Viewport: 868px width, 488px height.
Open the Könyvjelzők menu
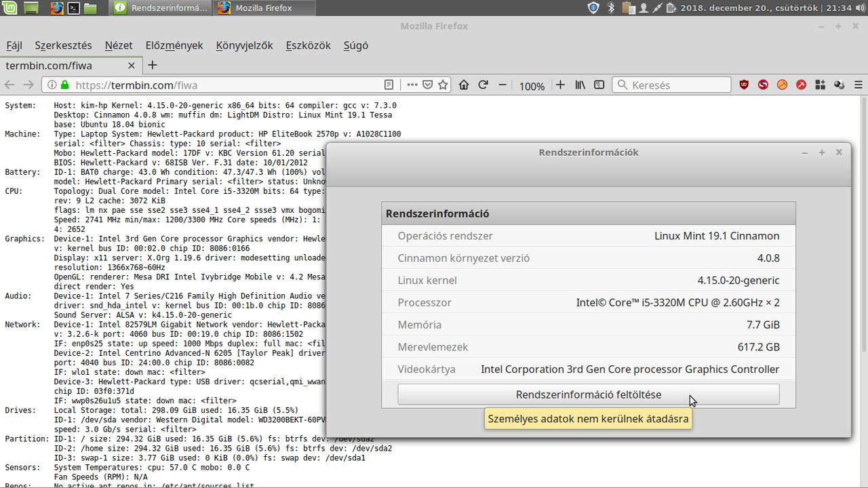pyautogui.click(x=244, y=45)
